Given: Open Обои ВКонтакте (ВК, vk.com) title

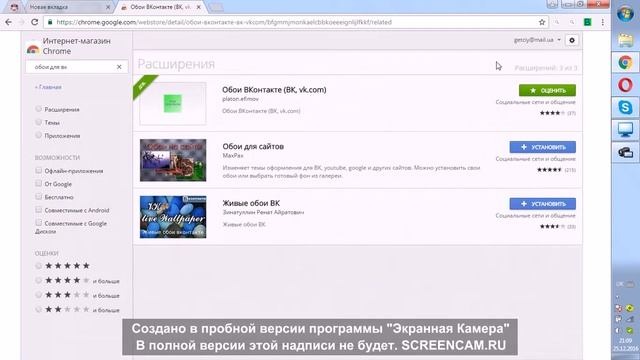Looking at the screenshot, I should tap(274, 90).
